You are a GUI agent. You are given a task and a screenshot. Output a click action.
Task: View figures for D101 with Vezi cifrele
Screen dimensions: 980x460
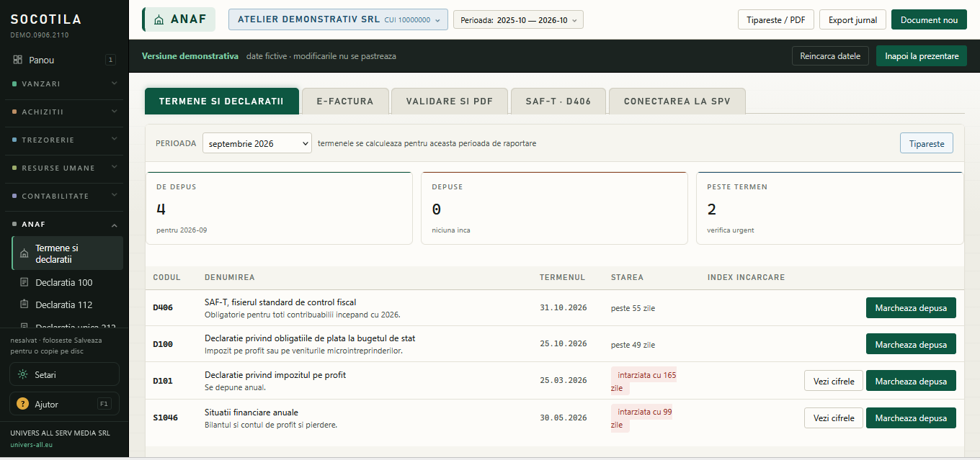tap(834, 380)
